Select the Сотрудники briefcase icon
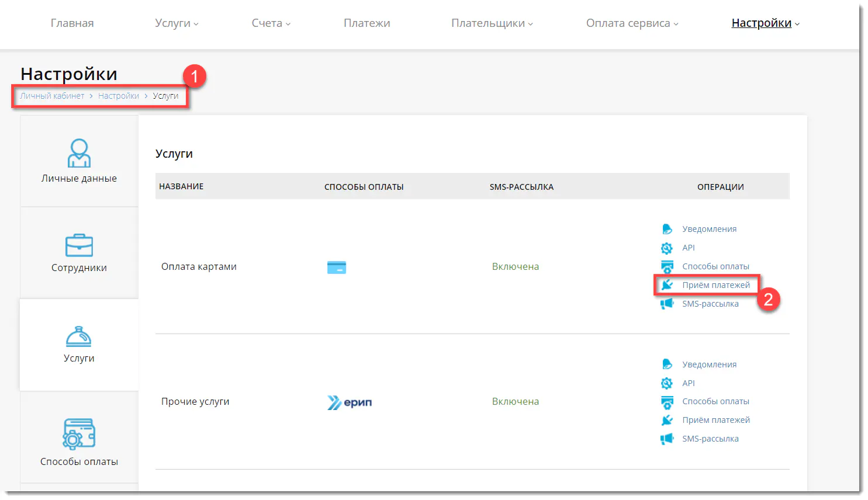The image size is (868, 500). 79,245
